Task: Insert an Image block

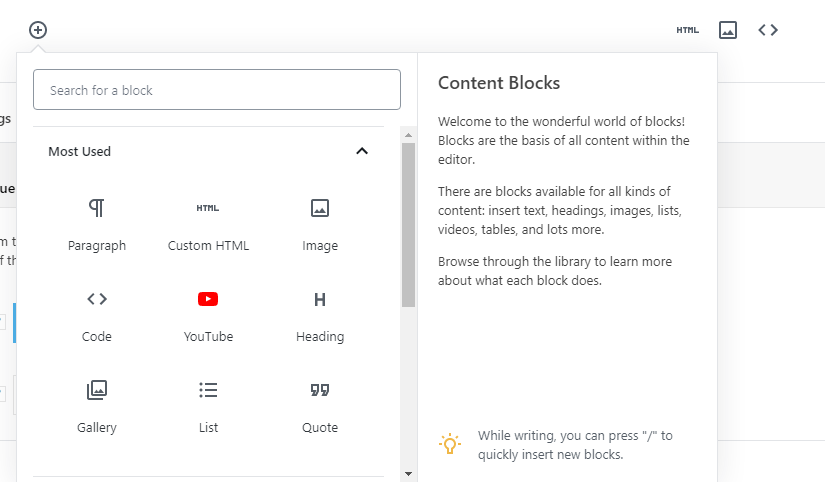Action: tap(320, 224)
